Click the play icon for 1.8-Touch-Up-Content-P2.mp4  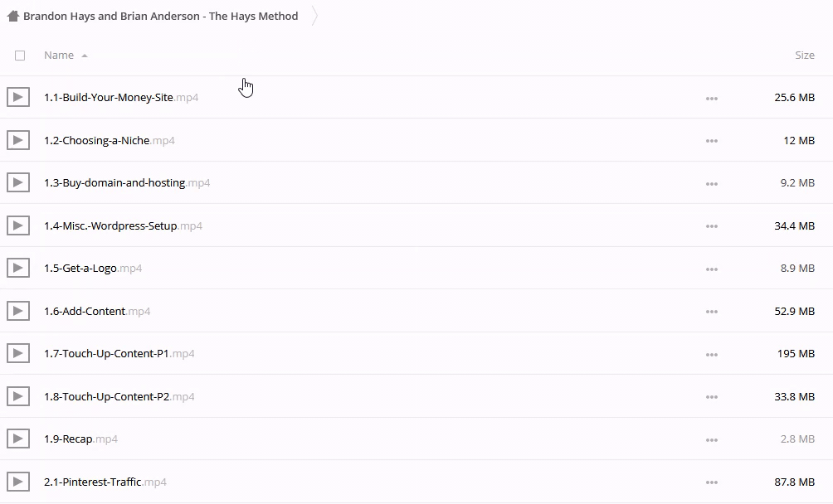tap(18, 396)
